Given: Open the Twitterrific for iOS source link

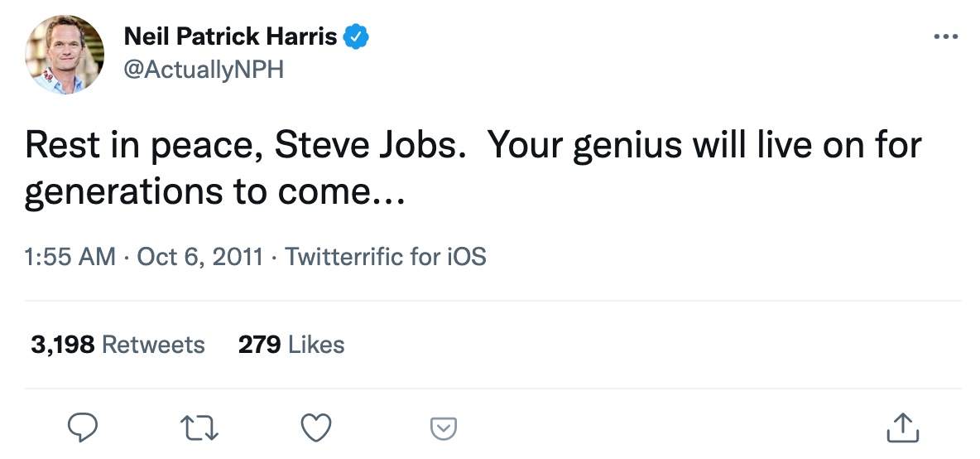Looking at the screenshot, I should click(385, 257).
